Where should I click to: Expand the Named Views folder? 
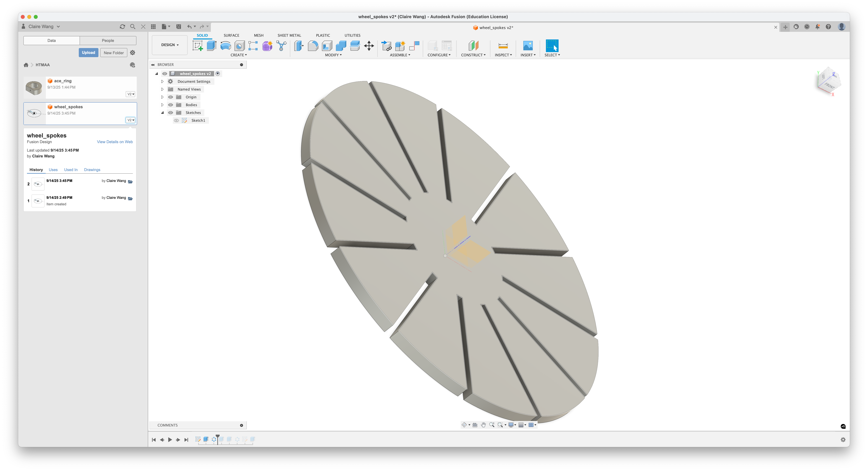[162, 89]
